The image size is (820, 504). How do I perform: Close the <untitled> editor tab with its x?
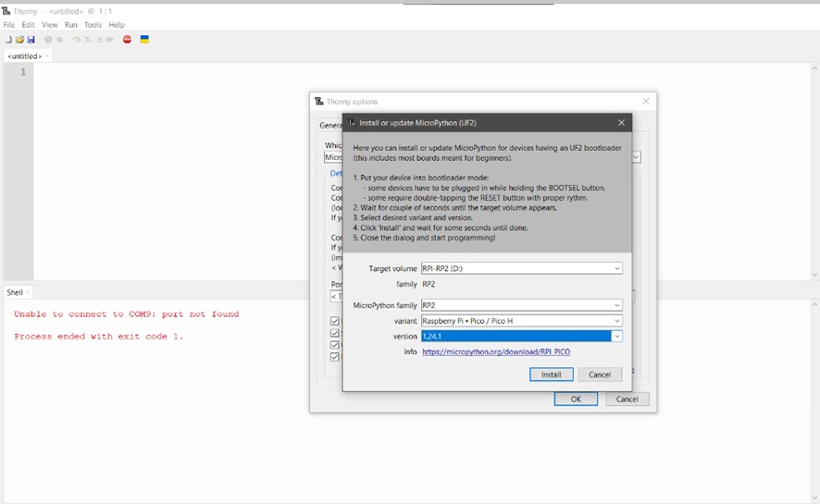[47, 55]
